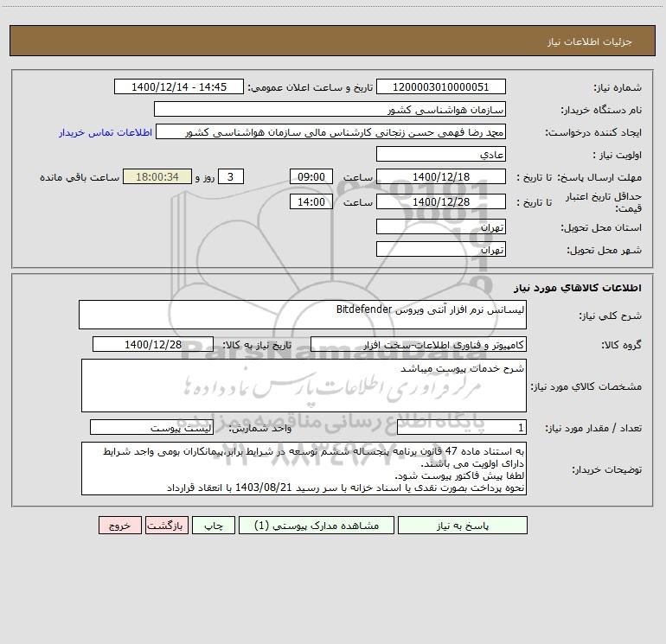Click the ایجاد کننده درخواست label
The image size is (666, 644).
[593, 133]
